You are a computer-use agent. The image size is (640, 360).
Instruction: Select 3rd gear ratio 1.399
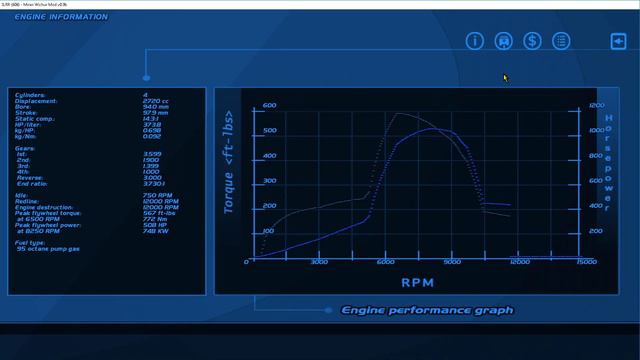(151, 166)
